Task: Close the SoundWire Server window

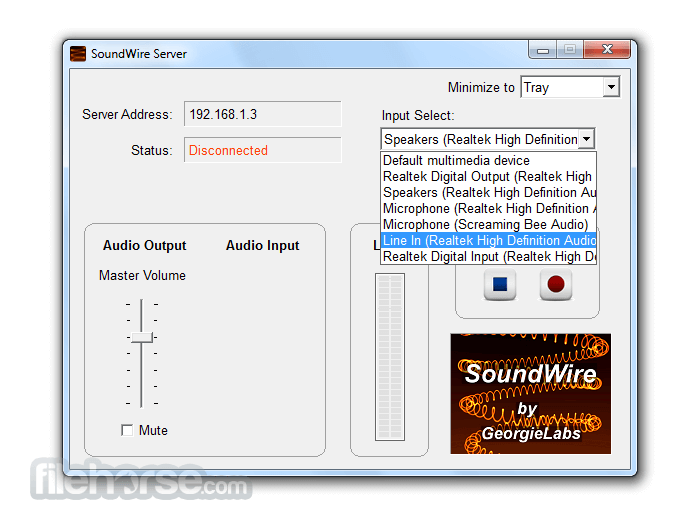Action: point(607,50)
